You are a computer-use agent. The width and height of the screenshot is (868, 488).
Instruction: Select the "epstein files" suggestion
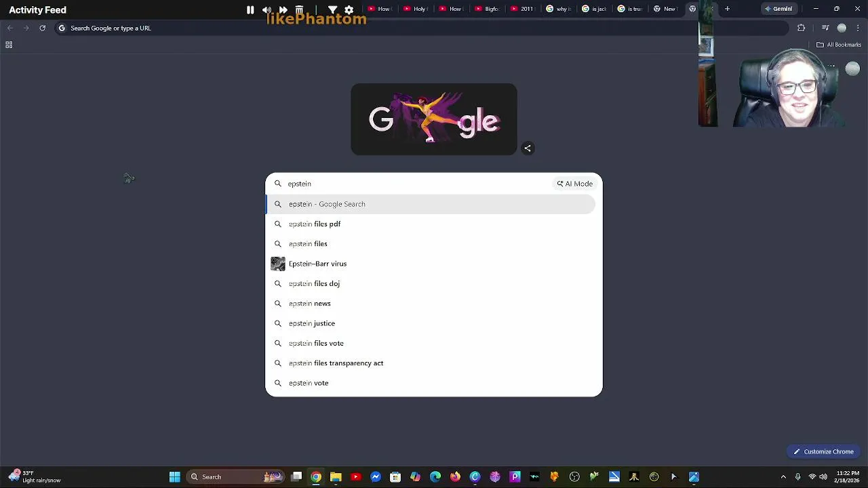point(431,244)
